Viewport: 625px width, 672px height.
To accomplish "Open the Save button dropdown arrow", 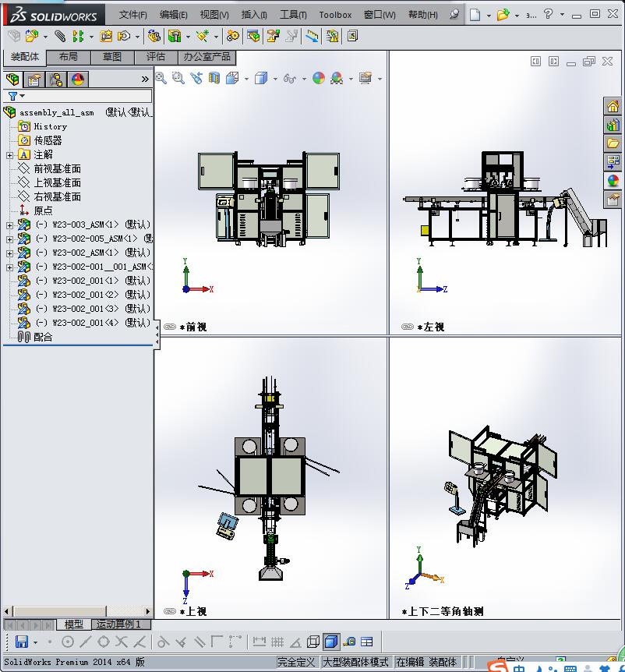I will pos(35,642).
